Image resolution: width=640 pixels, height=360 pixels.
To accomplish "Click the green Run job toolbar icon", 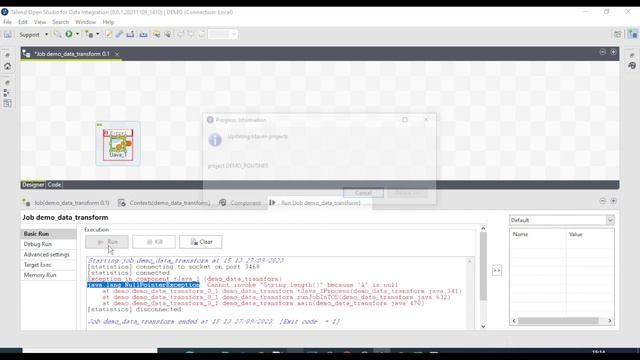I will [69, 34].
